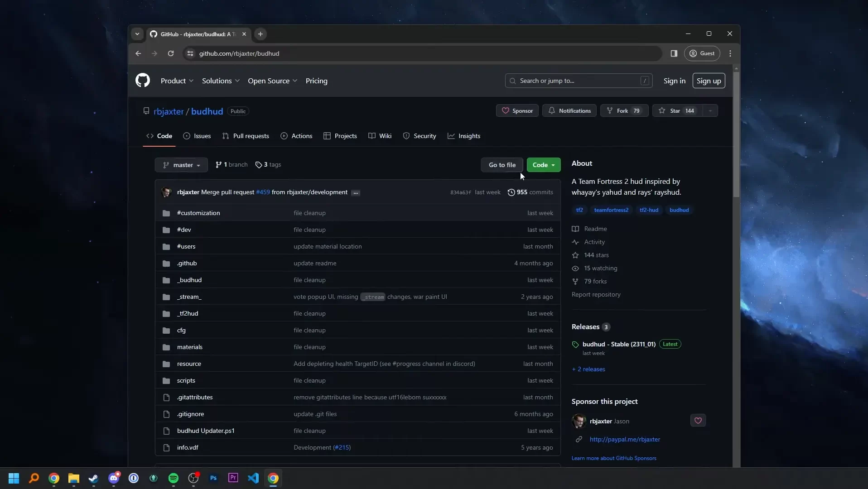Click the Sign in link
This screenshot has width=868, height=489.
(x=674, y=81)
